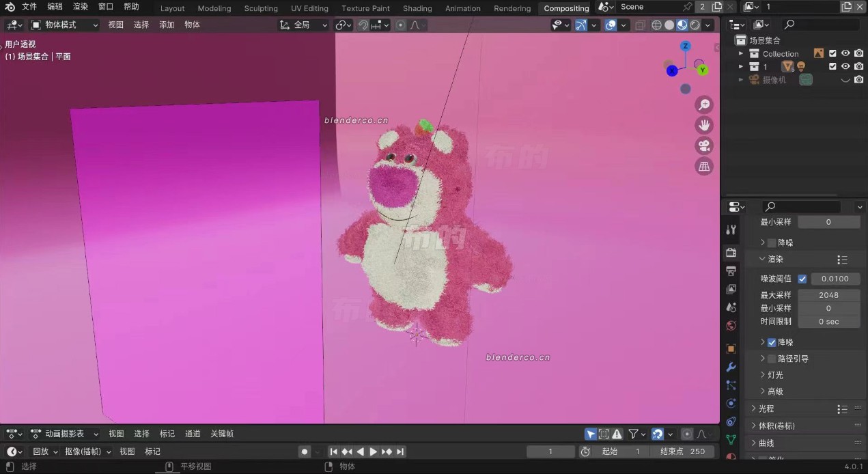Play the animation forward
The image size is (868, 474).
373,451
